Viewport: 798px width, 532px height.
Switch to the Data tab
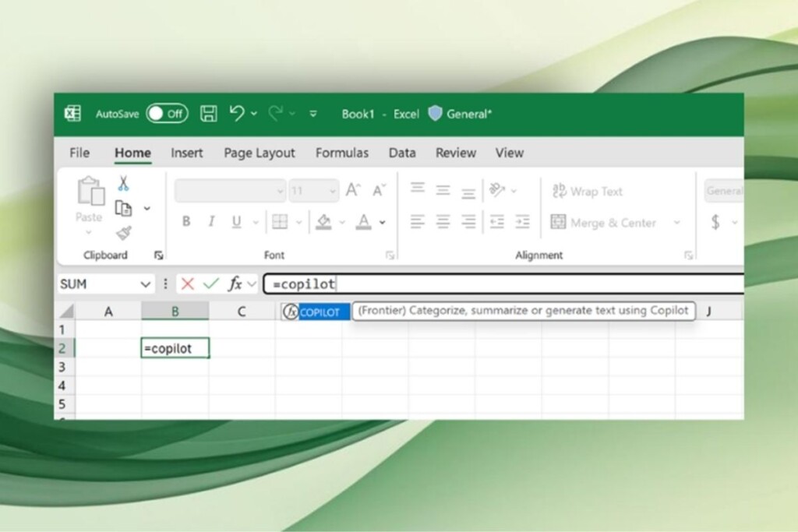tap(402, 153)
